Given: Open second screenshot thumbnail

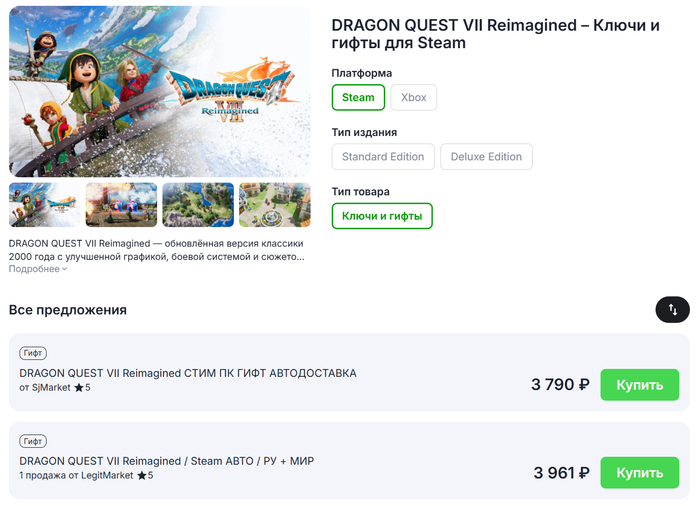Looking at the screenshot, I should point(121,205).
